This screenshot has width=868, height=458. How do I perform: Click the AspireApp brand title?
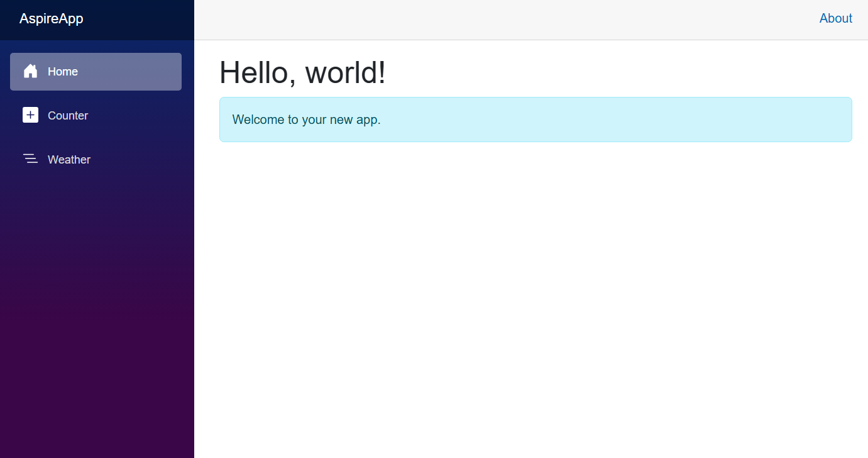(x=51, y=19)
